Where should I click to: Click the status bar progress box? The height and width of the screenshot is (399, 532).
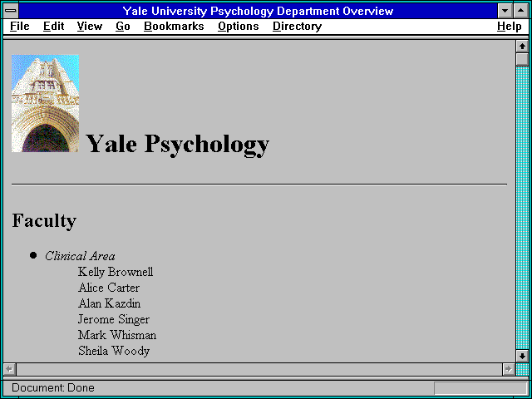[480, 388]
